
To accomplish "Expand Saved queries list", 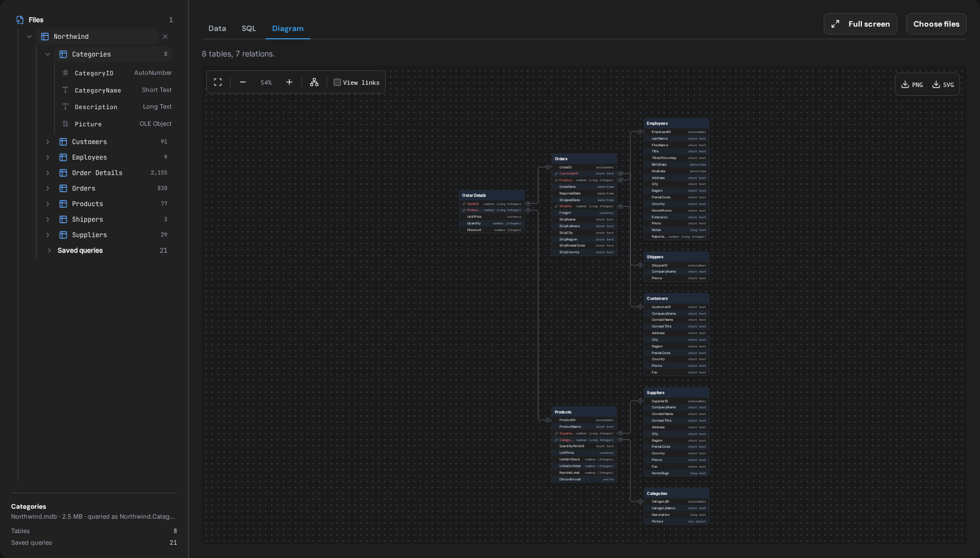I will coord(49,250).
